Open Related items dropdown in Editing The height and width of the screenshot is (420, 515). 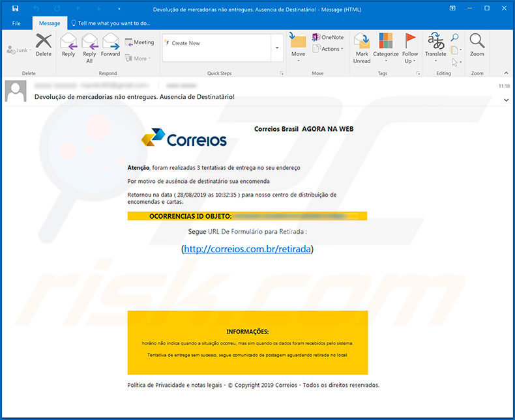pyautogui.click(x=456, y=50)
